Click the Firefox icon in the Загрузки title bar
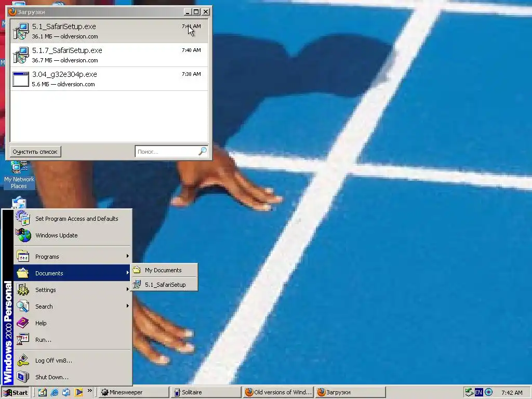Screen dimensions: 532x399 (12, 12)
